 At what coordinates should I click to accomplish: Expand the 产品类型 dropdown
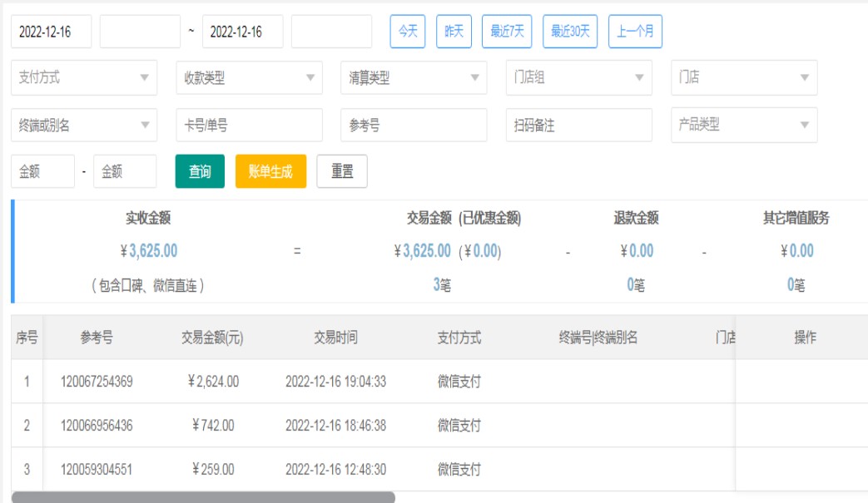coord(743,126)
